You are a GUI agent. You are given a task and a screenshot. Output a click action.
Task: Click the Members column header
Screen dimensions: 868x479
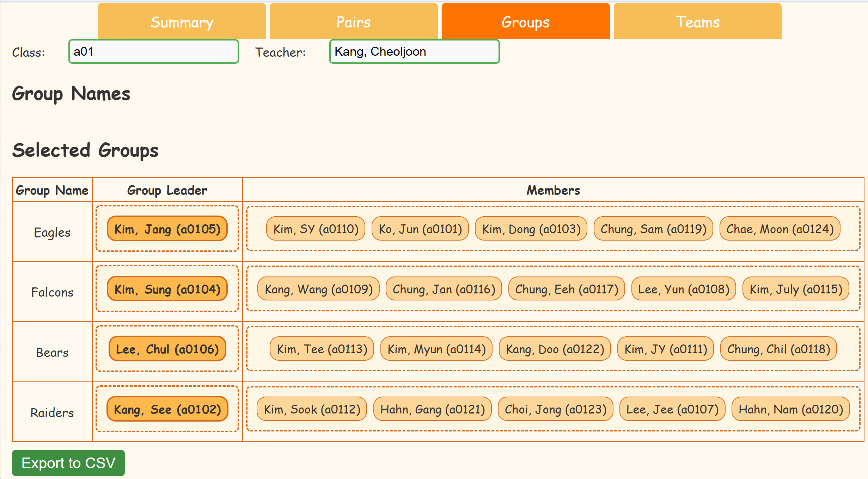553,190
